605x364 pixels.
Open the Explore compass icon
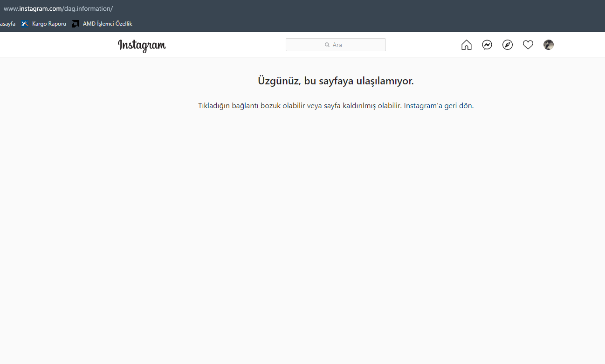[x=508, y=45]
